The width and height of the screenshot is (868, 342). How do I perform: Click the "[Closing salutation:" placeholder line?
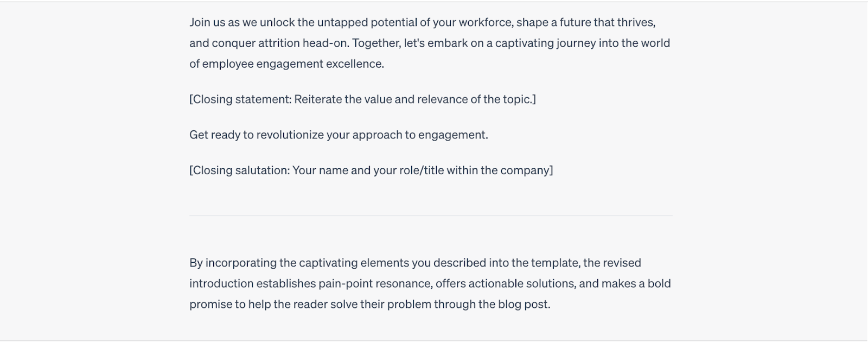click(x=371, y=170)
